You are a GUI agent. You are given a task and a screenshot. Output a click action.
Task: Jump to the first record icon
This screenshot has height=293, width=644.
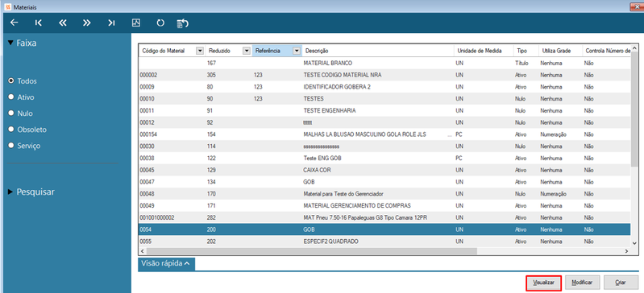coord(38,23)
